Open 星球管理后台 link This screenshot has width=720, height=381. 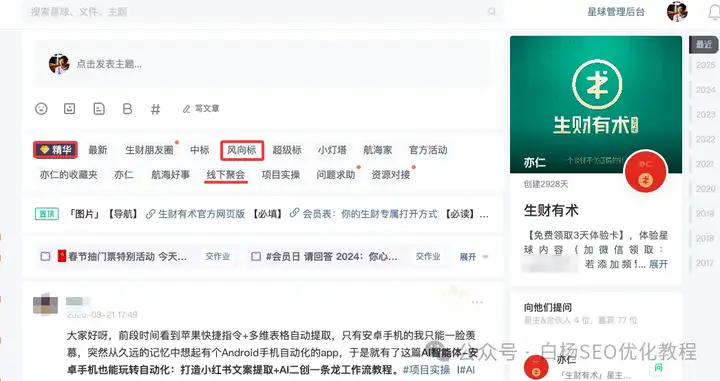[616, 12]
